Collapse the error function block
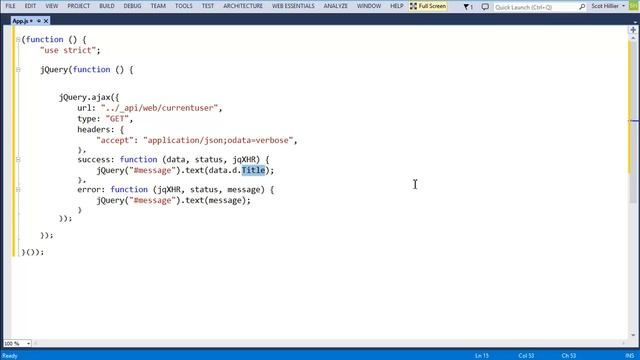640x360 pixels. point(18,190)
